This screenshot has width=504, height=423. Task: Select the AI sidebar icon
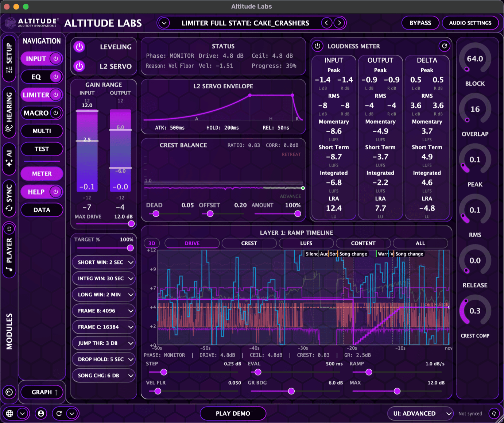pyautogui.click(x=9, y=159)
